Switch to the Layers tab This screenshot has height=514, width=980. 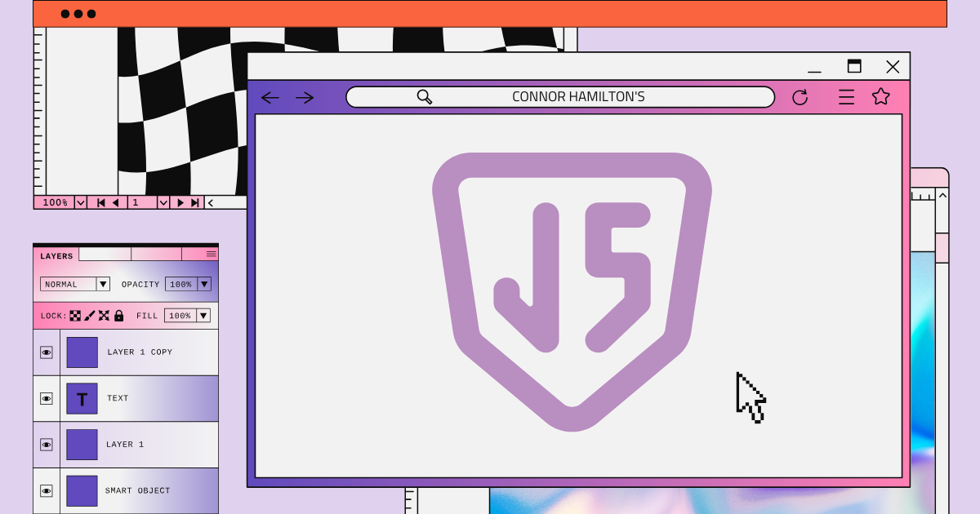pyautogui.click(x=56, y=255)
